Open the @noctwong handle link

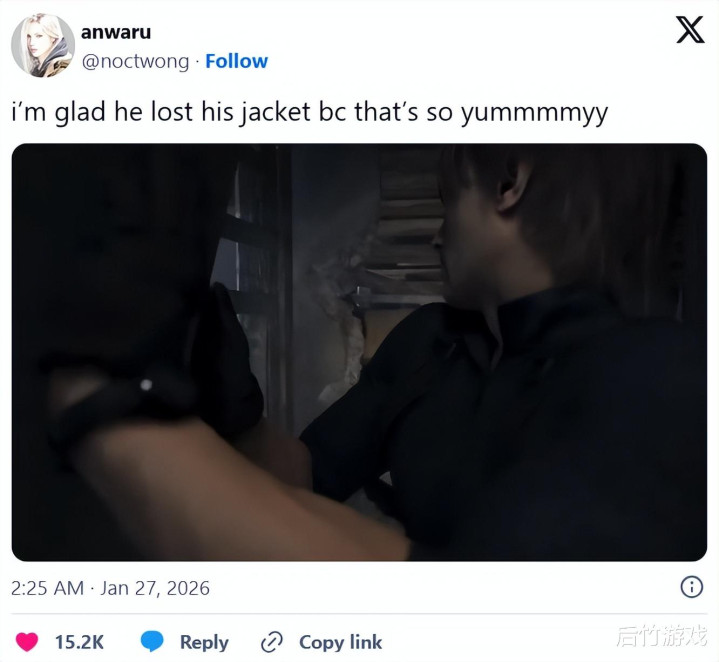(x=135, y=61)
